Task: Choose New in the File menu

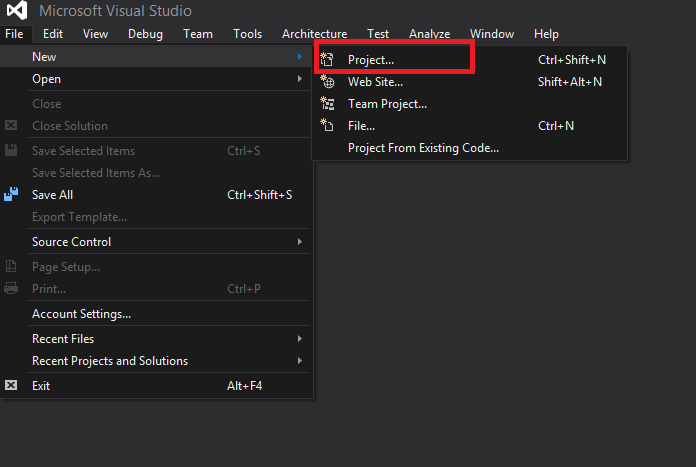Action: pyautogui.click(x=155, y=56)
